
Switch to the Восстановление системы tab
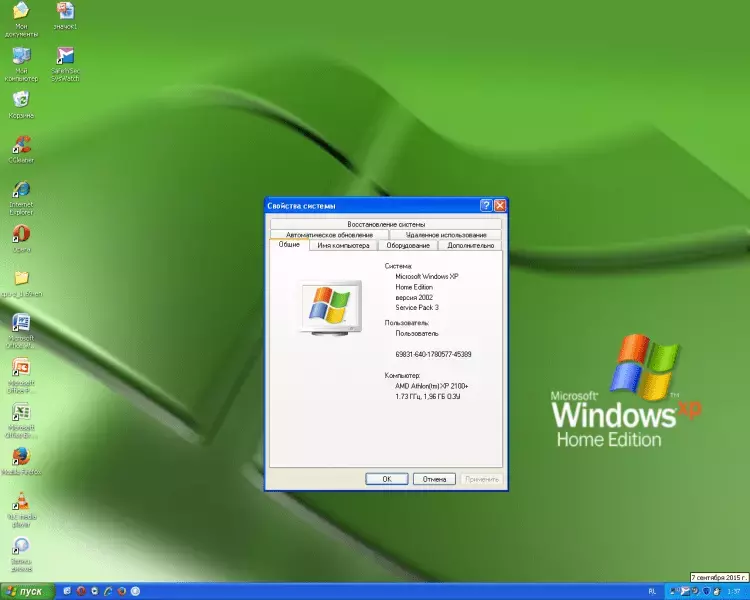tap(386, 224)
